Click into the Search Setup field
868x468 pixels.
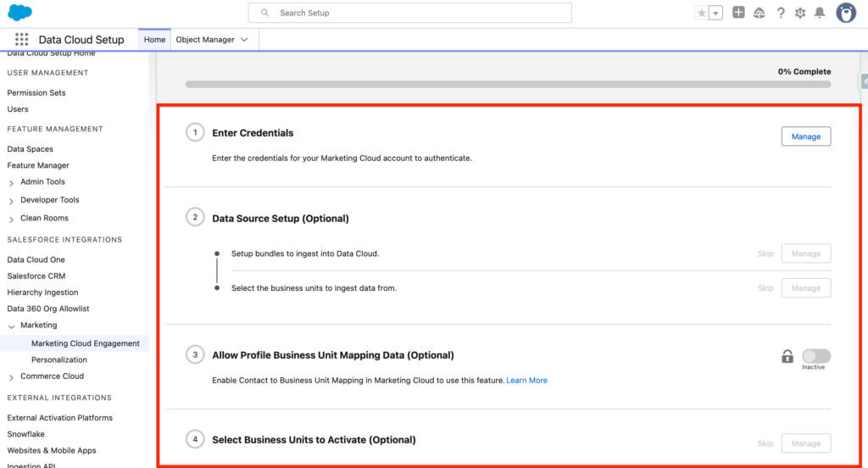coord(410,13)
